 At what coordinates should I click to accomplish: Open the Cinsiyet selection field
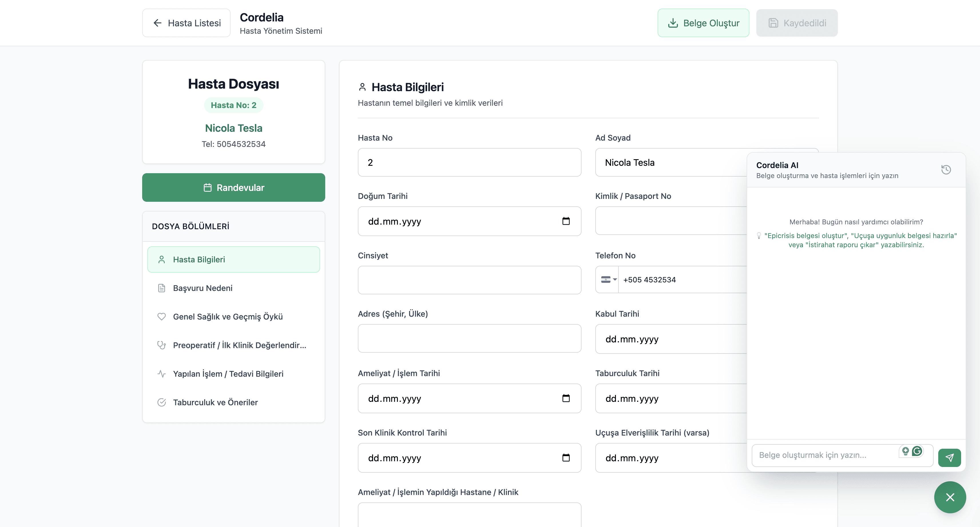(x=469, y=280)
